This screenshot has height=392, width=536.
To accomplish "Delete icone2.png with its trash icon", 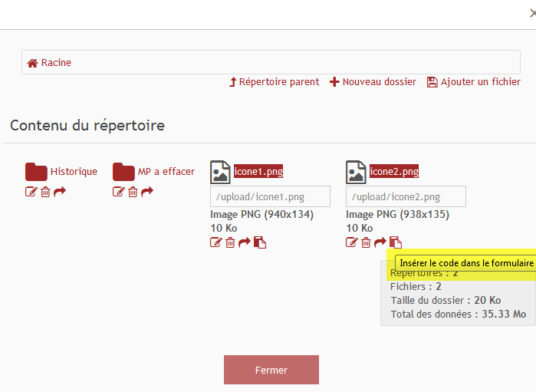I will (366, 242).
